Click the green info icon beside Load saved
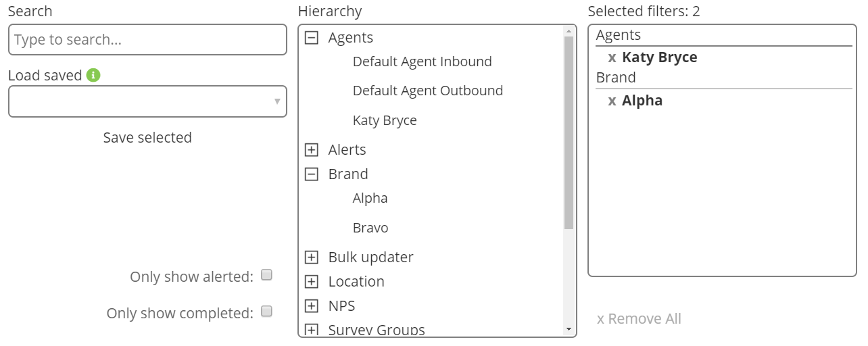Screen dimensions: 868x346 pyautogui.click(x=93, y=75)
